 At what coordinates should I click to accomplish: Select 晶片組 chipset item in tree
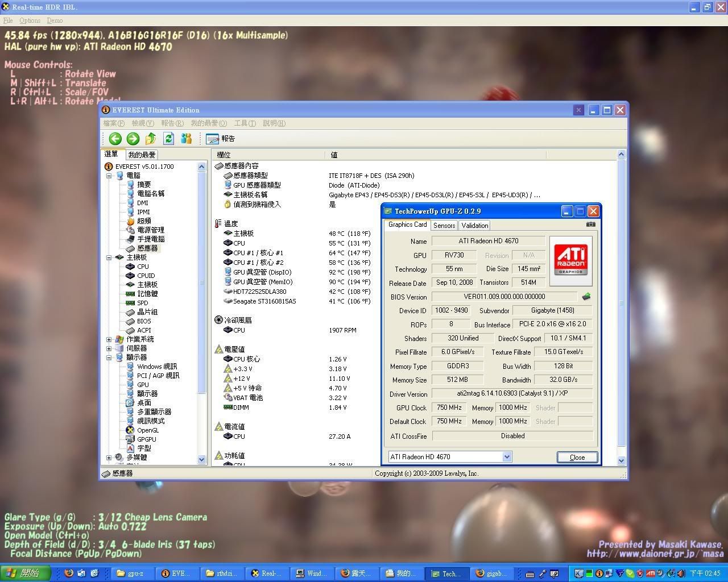point(147,312)
